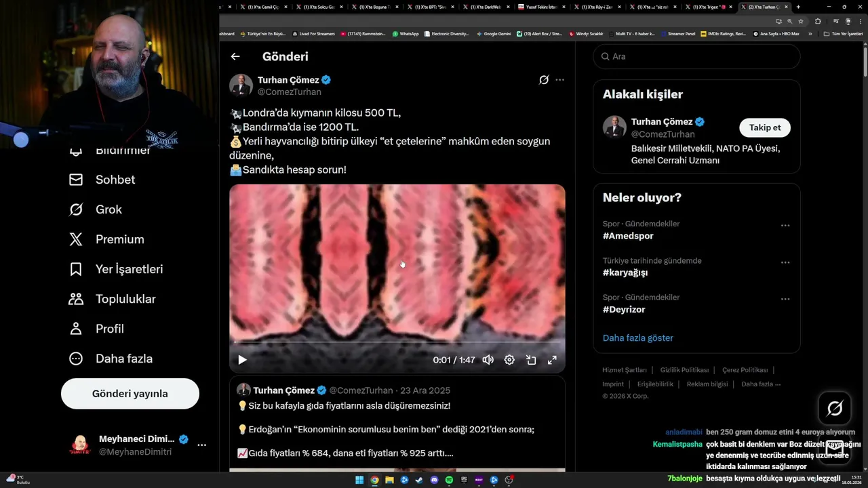This screenshot has width=868, height=488.
Task: Open the Windows Start menu
Action: tap(359, 480)
